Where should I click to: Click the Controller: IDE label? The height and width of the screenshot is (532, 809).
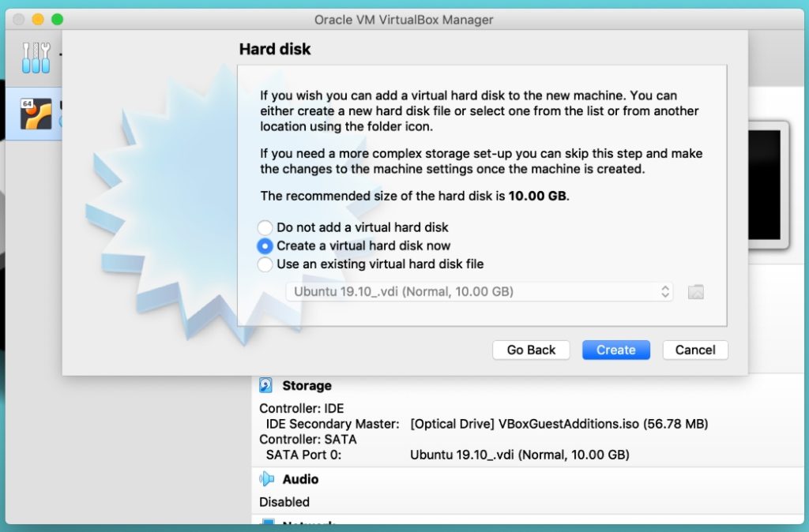301,408
